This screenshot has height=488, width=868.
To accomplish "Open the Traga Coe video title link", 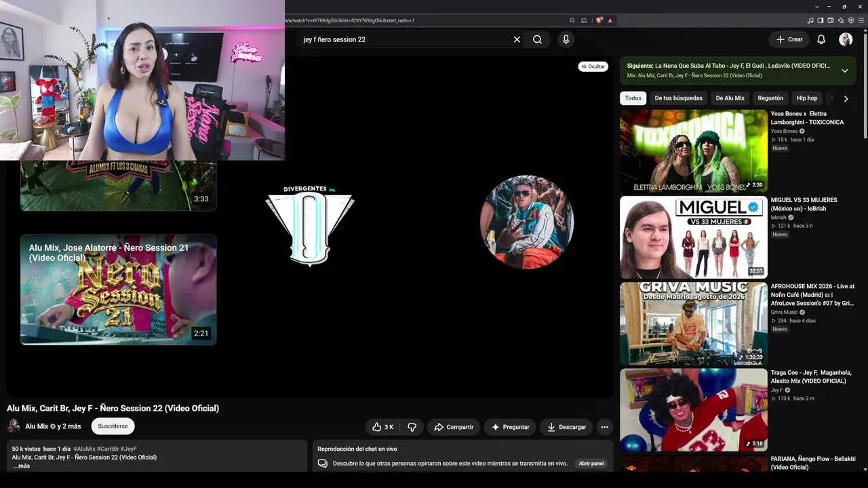I will click(x=811, y=377).
